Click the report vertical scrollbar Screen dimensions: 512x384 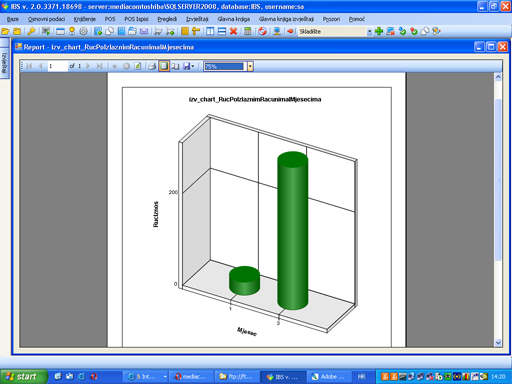coord(498,210)
